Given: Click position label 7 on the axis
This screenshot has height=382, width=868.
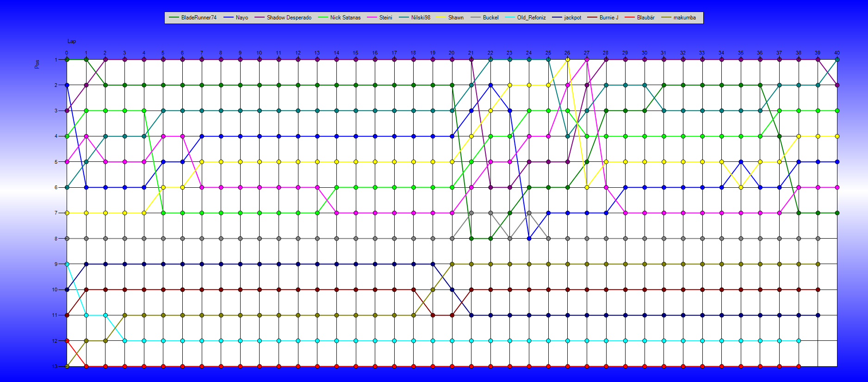Looking at the screenshot, I should click(56, 213).
